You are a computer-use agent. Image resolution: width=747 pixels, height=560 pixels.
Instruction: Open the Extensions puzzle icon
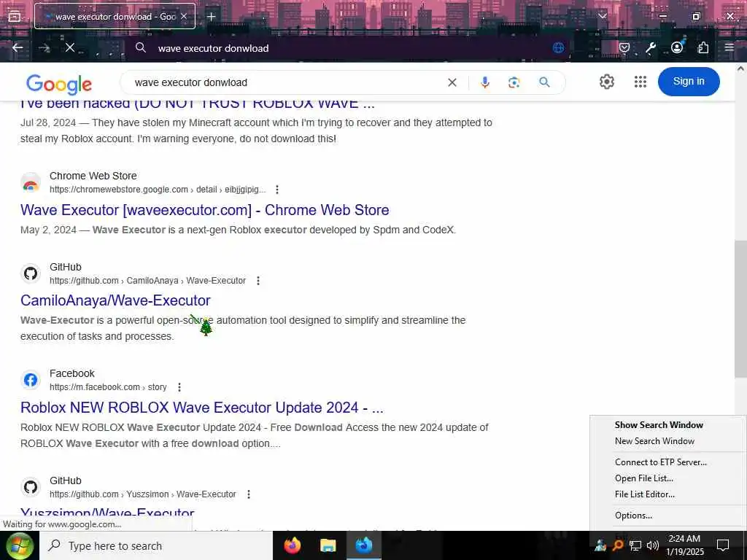pos(703,47)
